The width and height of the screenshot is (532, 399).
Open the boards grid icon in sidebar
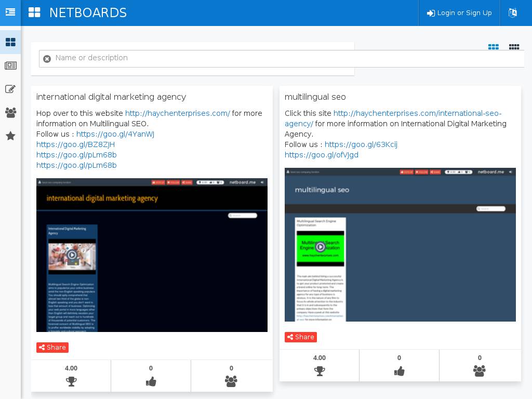10,42
